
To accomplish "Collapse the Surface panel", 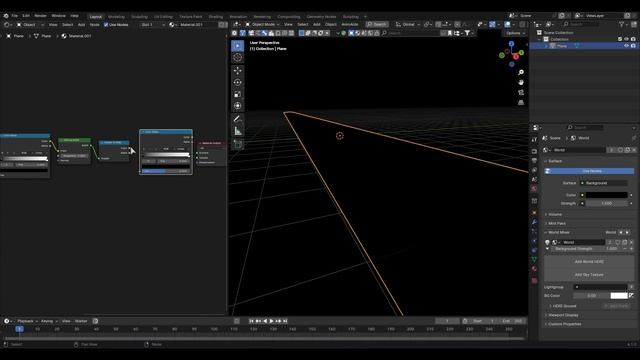I will (x=555, y=161).
